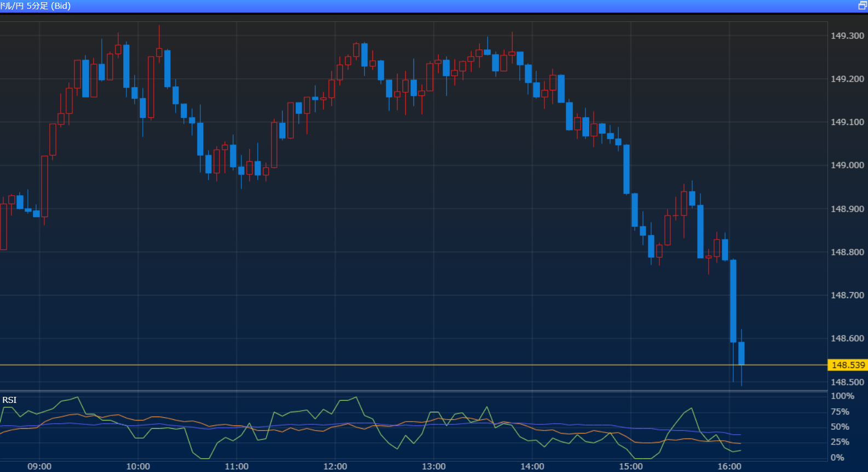Click the 148.800 price axis label
This screenshot has width=868, height=472.
[847, 252]
